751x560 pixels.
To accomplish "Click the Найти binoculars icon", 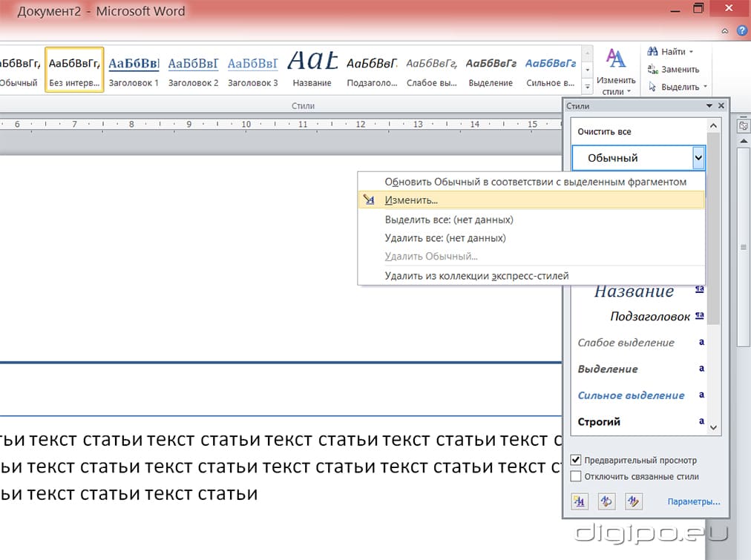I will [653, 52].
